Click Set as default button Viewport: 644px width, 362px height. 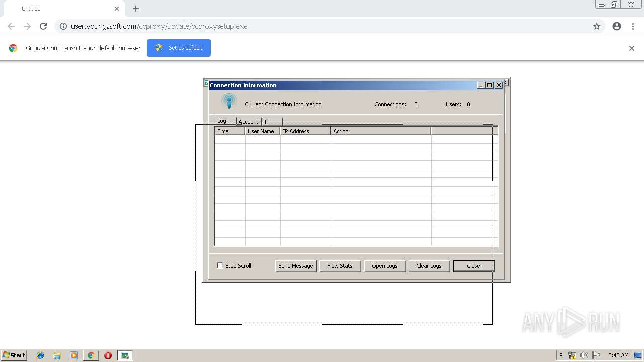click(x=179, y=48)
